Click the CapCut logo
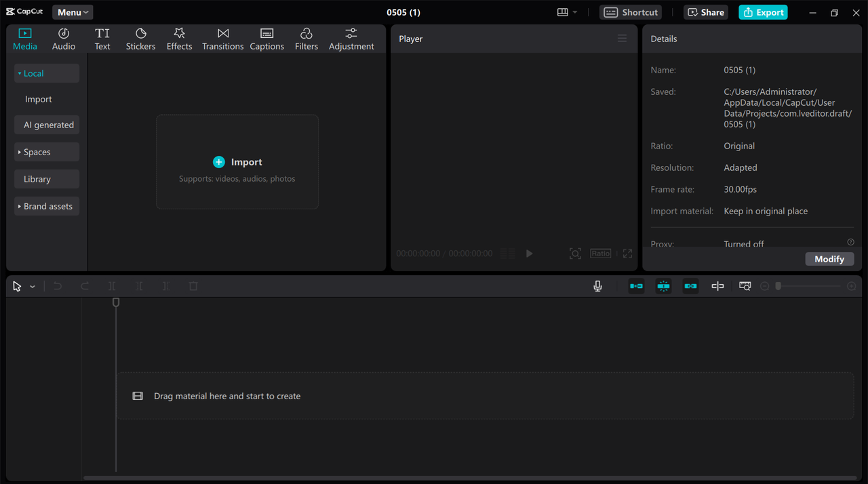This screenshot has width=868, height=484. pos(24,12)
